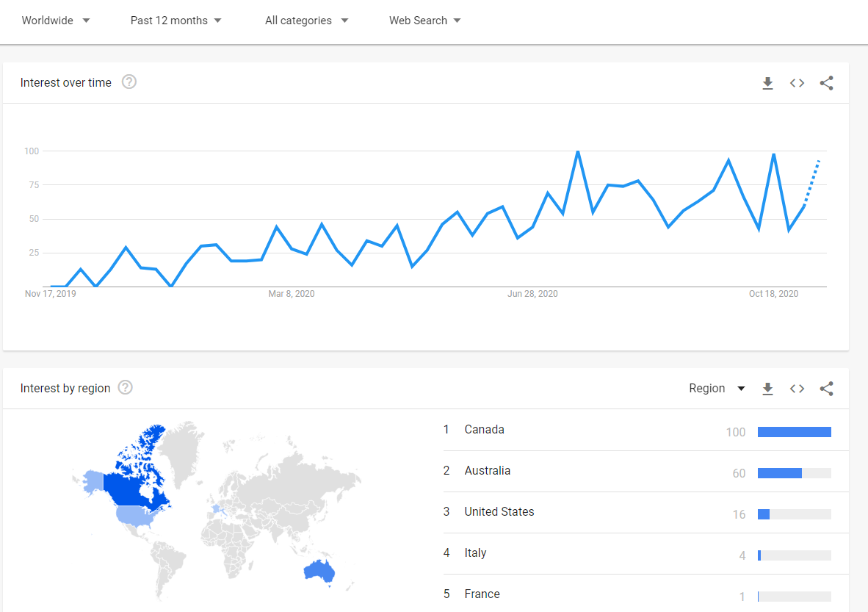The image size is (868, 612).
Task: Download the Interest by region data
Action: [767, 389]
